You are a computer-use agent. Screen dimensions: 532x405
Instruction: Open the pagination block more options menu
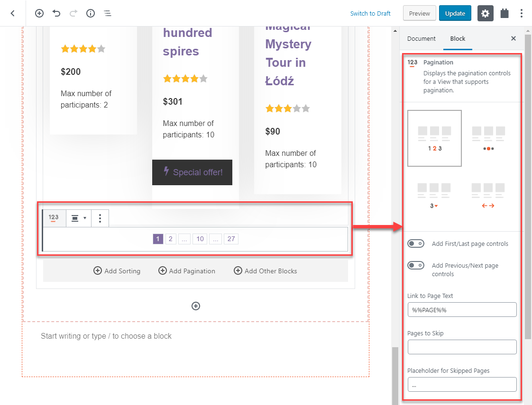[x=100, y=218]
